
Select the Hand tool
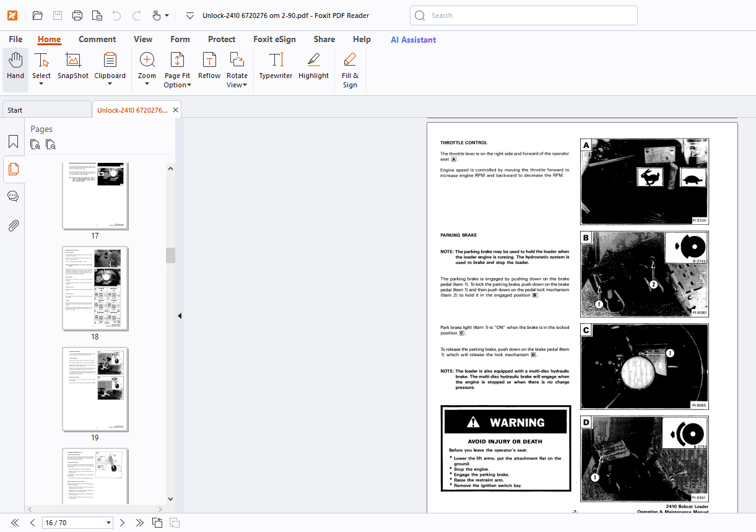coord(15,67)
